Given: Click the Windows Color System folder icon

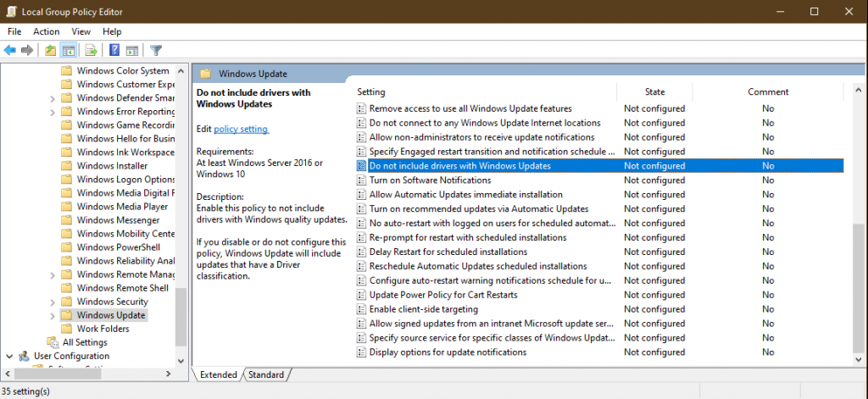Looking at the screenshot, I should coord(66,71).
